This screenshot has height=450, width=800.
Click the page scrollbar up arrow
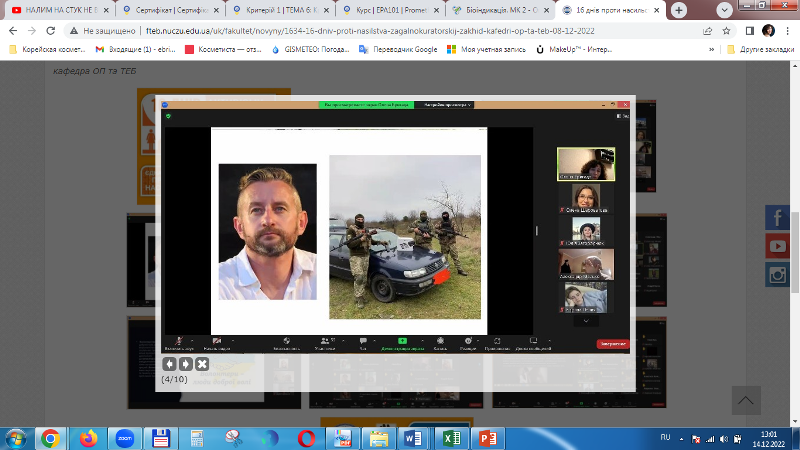click(795, 66)
